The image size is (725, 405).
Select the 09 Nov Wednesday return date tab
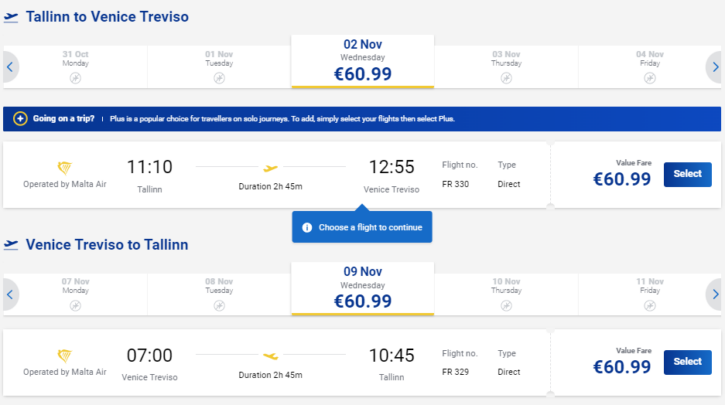click(x=362, y=288)
